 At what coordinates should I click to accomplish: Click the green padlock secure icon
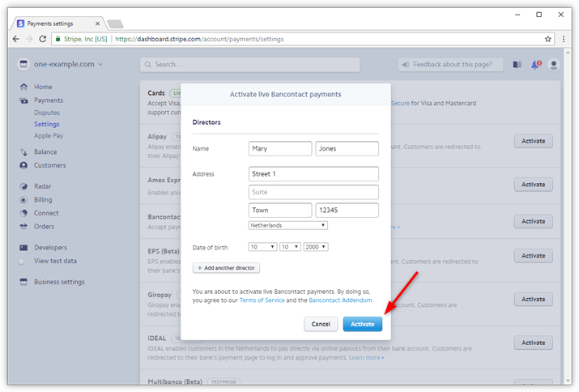tap(58, 39)
